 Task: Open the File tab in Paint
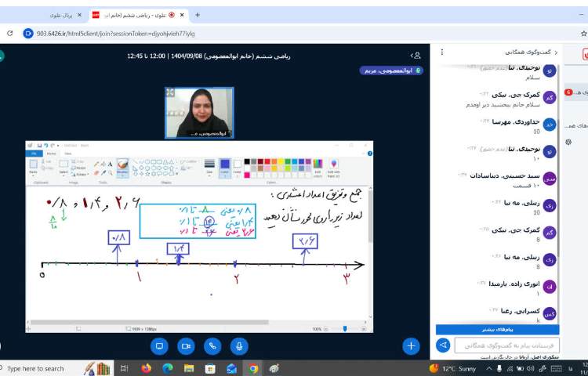pos(34,154)
